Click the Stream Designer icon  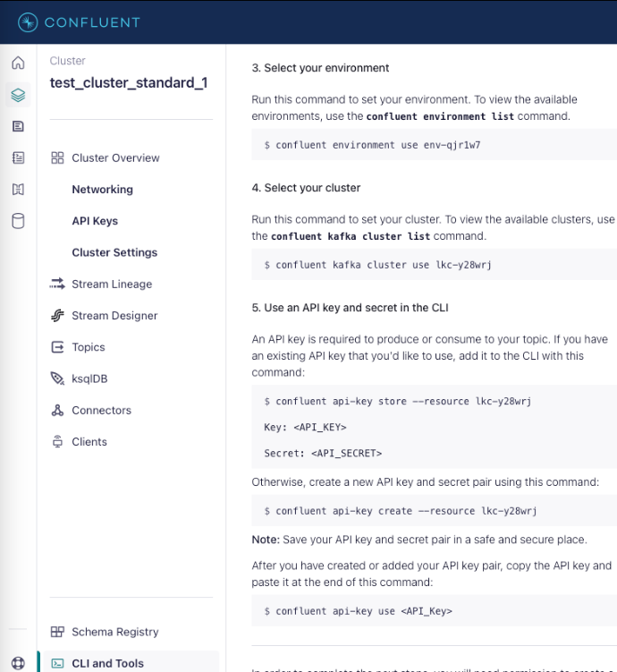(57, 316)
